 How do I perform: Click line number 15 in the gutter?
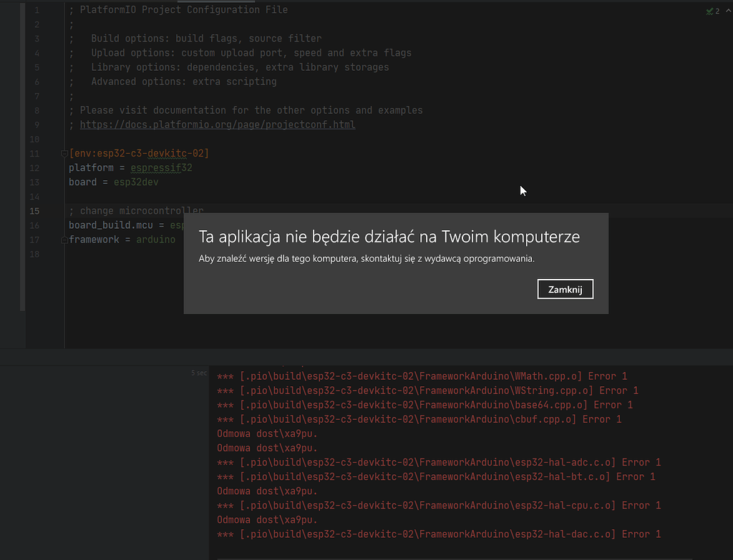[34, 211]
